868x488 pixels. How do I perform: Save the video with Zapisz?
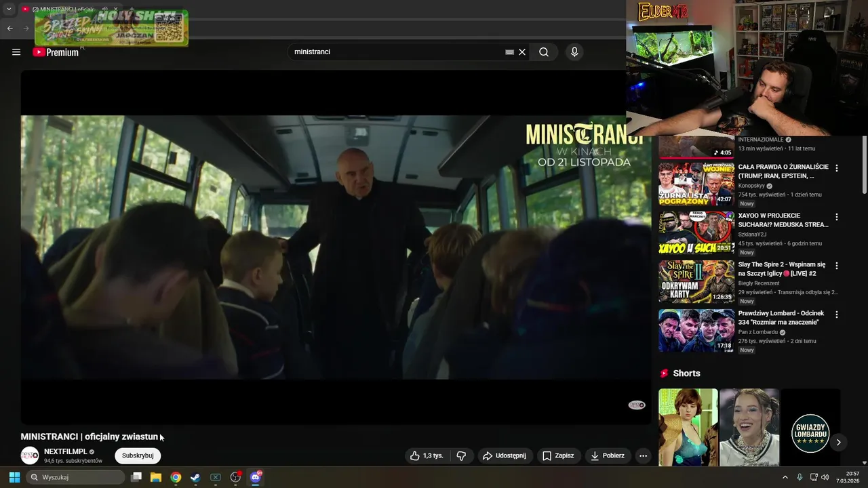tap(558, 456)
